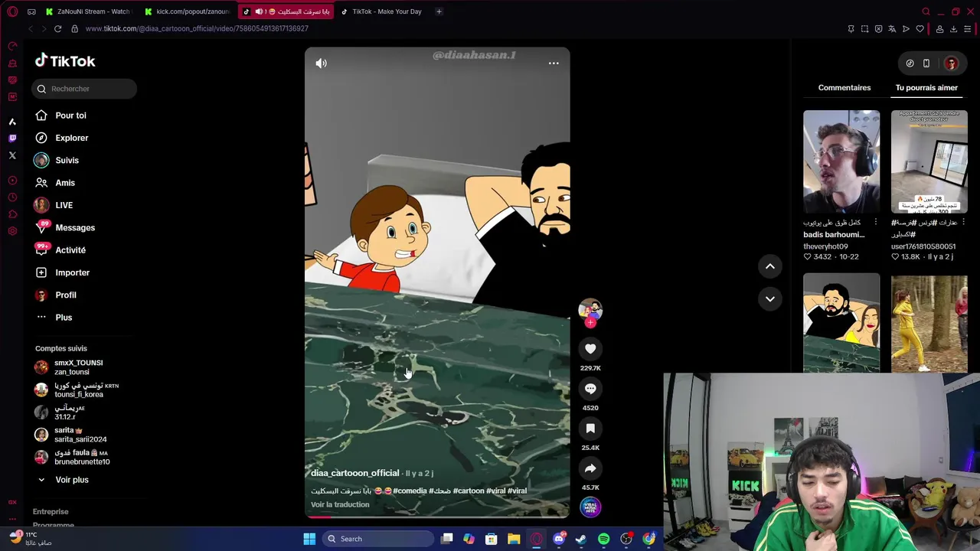Click Voir la traduction under caption

340,504
